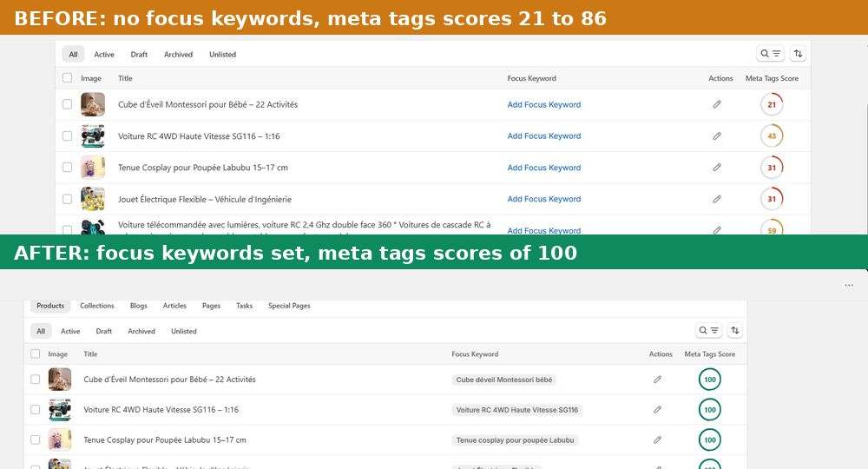Image resolution: width=868 pixels, height=469 pixels.
Task: Click the 31 score on the Tenue Cosplay row
Action: coord(772,168)
